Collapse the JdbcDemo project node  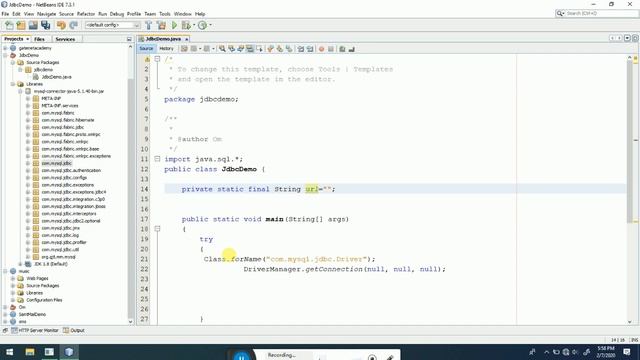point(5,55)
